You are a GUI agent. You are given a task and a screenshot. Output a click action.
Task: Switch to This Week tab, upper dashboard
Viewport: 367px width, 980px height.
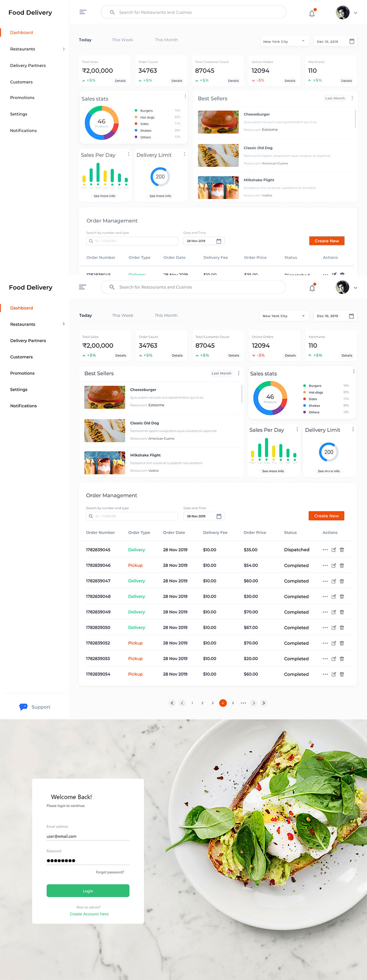122,40
